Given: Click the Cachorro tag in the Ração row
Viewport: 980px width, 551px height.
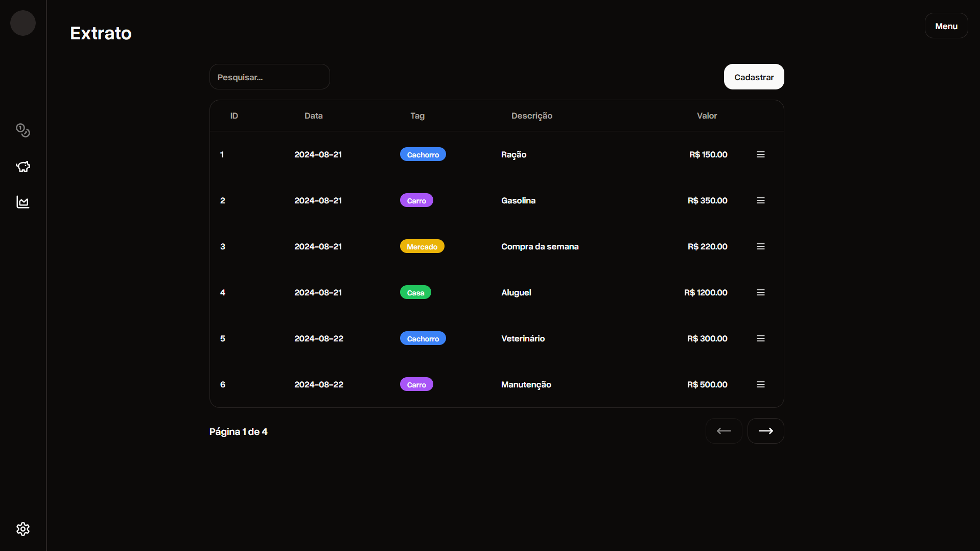Looking at the screenshot, I should point(423,154).
